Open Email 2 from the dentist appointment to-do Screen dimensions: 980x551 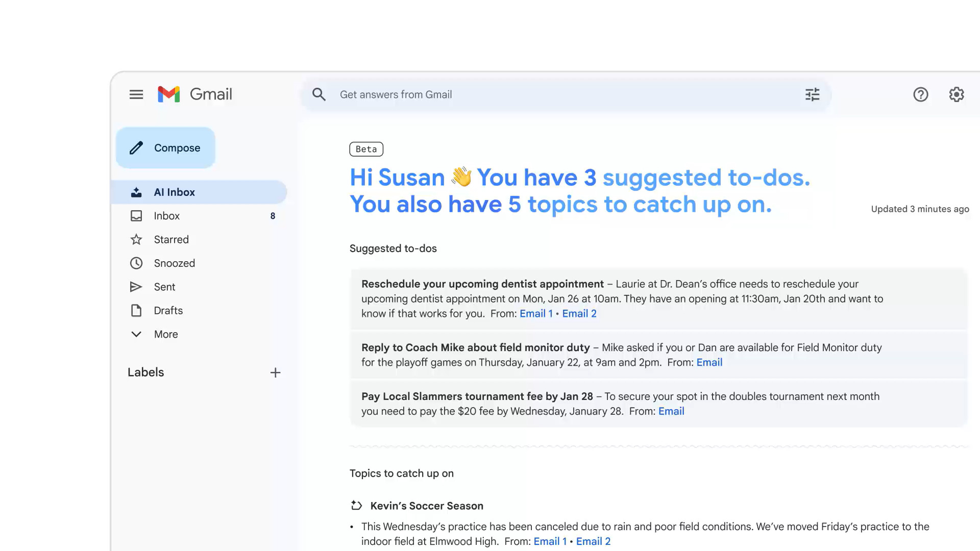579,313
